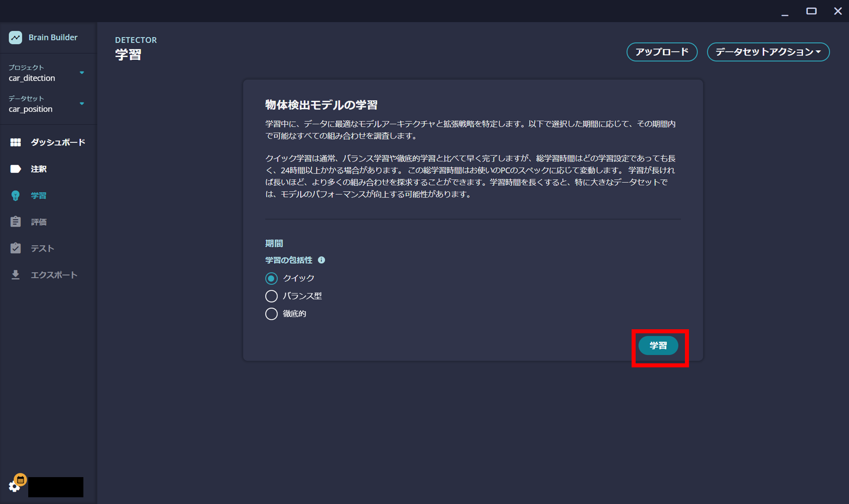Image resolution: width=849 pixels, height=504 pixels.
Task: Click the エクスポート download icon
Action: point(15,275)
